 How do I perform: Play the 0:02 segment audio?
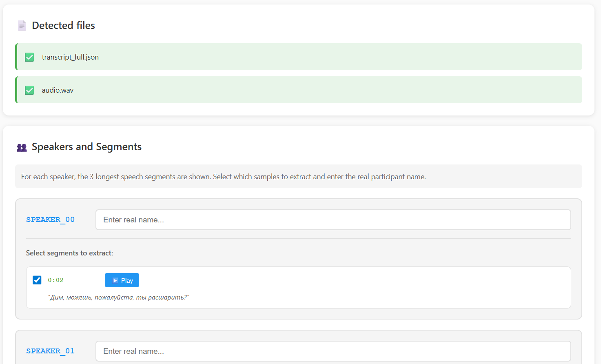(122, 280)
